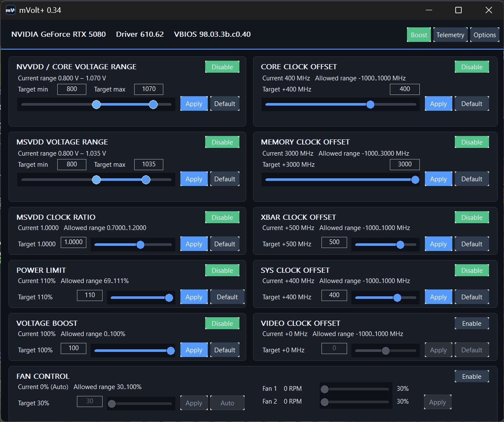Click XBAR Clock Offset input showing 500
504x422 pixels.
click(334, 242)
